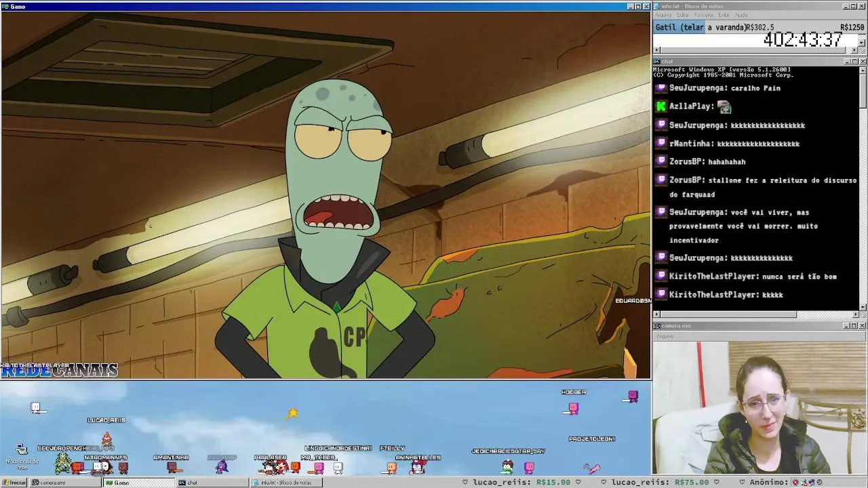Open the Ajuda menu in Notepad
Image resolution: width=868 pixels, height=488 pixels.
(x=742, y=15)
